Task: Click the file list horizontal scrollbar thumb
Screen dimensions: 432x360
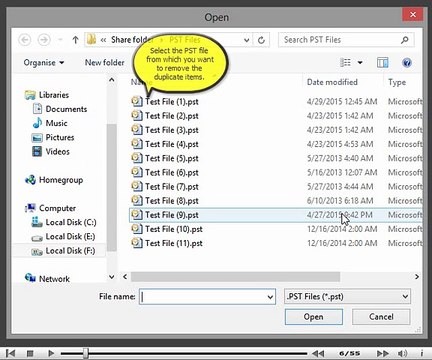Action: coord(235,277)
